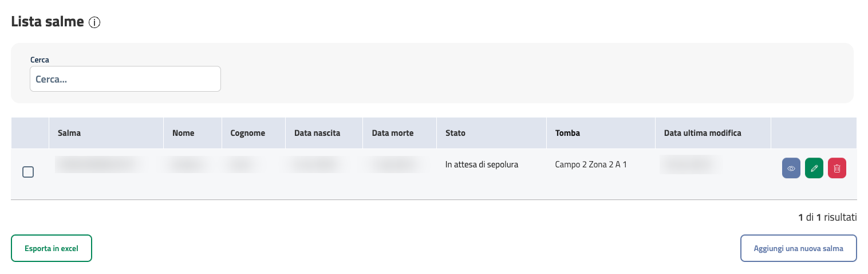Sort by the Nome column header

tap(183, 133)
